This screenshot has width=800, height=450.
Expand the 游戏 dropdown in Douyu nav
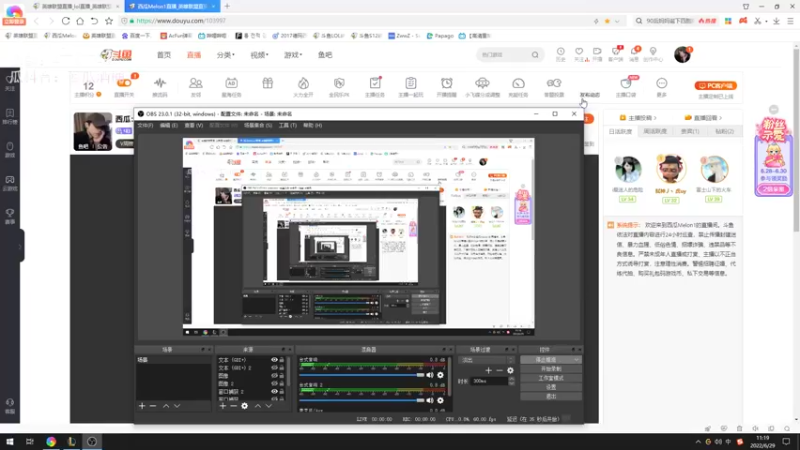tap(293, 55)
